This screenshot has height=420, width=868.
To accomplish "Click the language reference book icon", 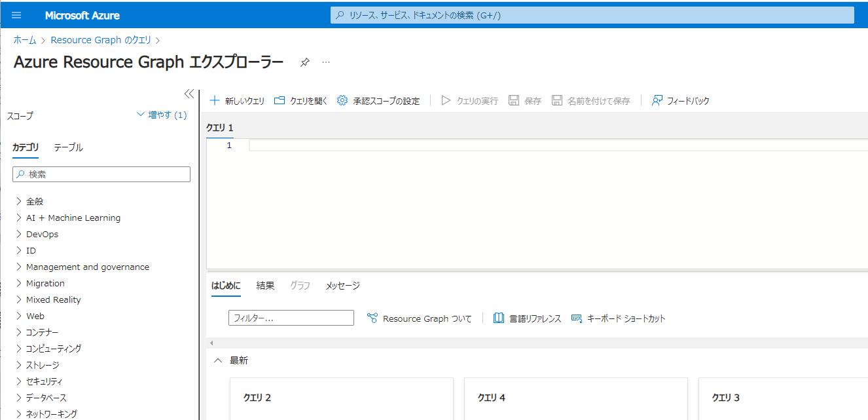I will click(x=499, y=318).
